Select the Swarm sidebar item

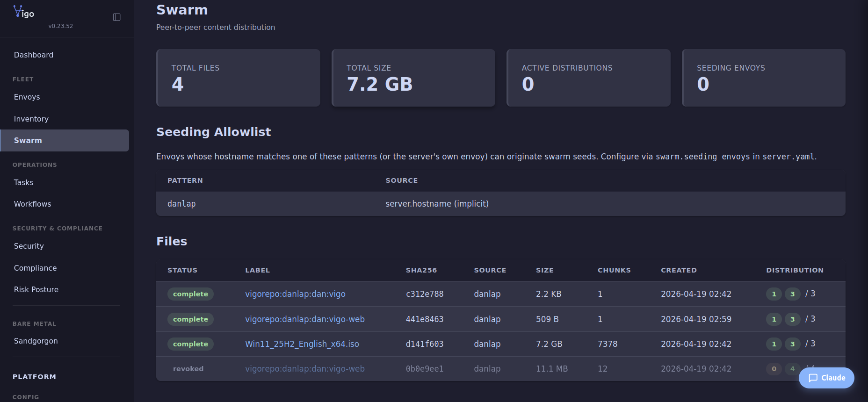pos(65,141)
